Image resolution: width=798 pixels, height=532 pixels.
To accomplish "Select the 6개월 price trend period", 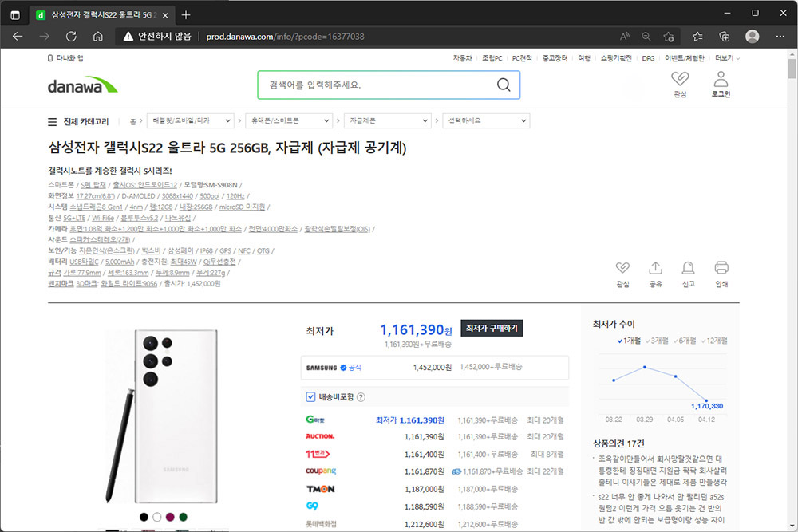I will pos(685,341).
